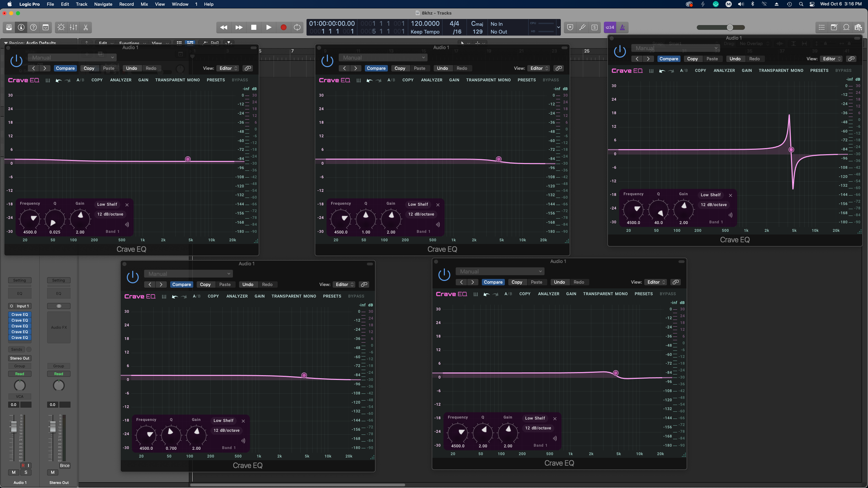Open the Mixer from the control bar

(73, 27)
